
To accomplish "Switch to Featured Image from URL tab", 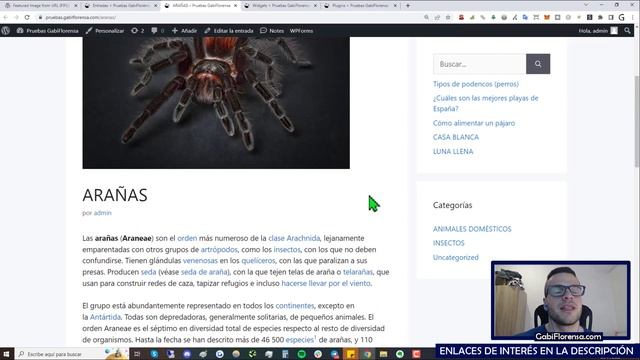I will [x=40, y=6].
